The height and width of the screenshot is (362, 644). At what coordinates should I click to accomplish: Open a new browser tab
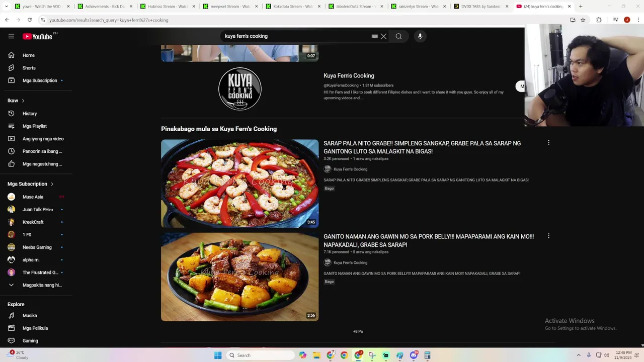[x=581, y=7]
